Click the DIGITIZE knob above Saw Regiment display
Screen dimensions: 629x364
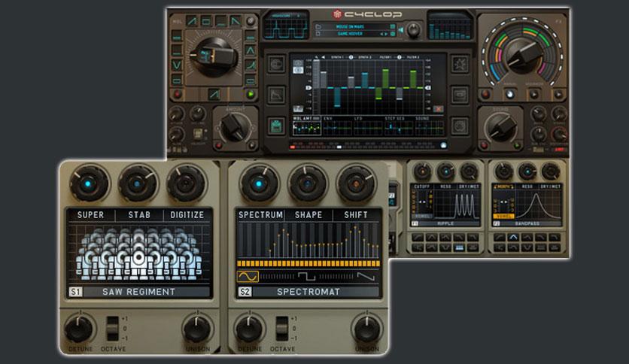click(185, 184)
